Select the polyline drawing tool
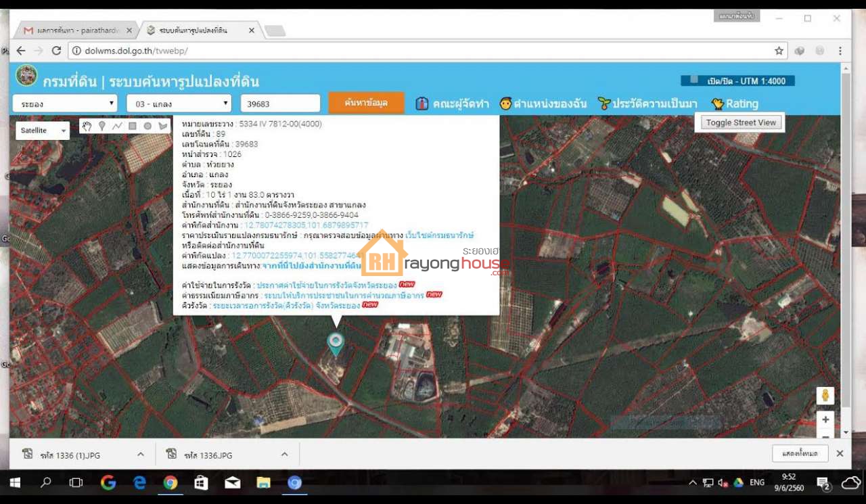This screenshot has width=866, height=504. click(117, 126)
